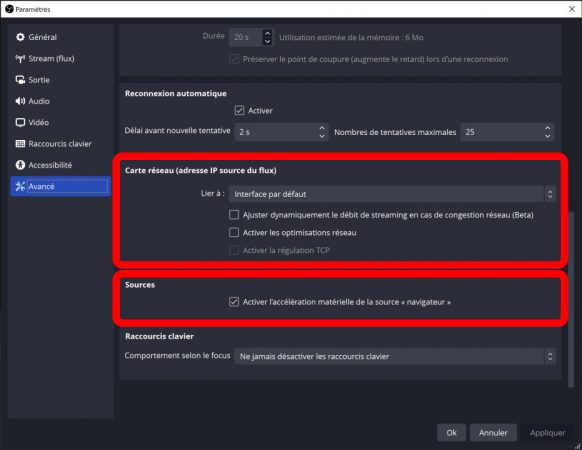The width and height of the screenshot is (582, 450).
Task: Click the Appliquer button
Action: point(547,433)
